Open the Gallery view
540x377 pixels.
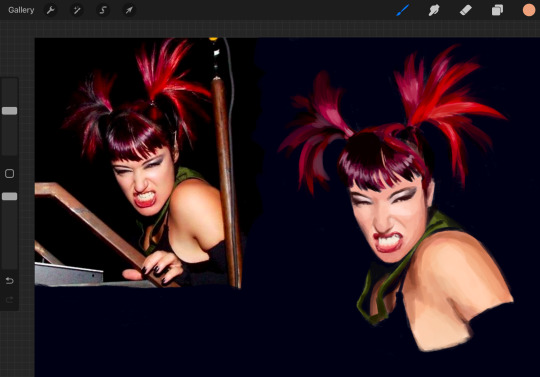point(21,10)
